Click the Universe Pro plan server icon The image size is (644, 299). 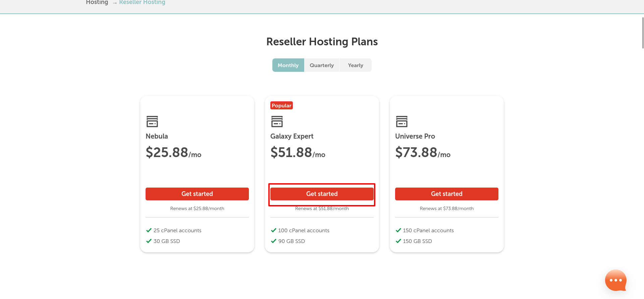click(402, 121)
